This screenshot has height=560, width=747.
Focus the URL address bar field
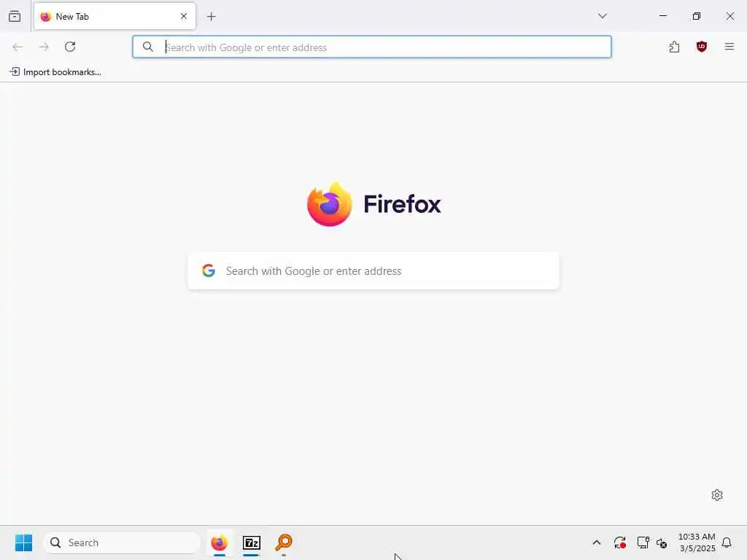click(x=371, y=47)
